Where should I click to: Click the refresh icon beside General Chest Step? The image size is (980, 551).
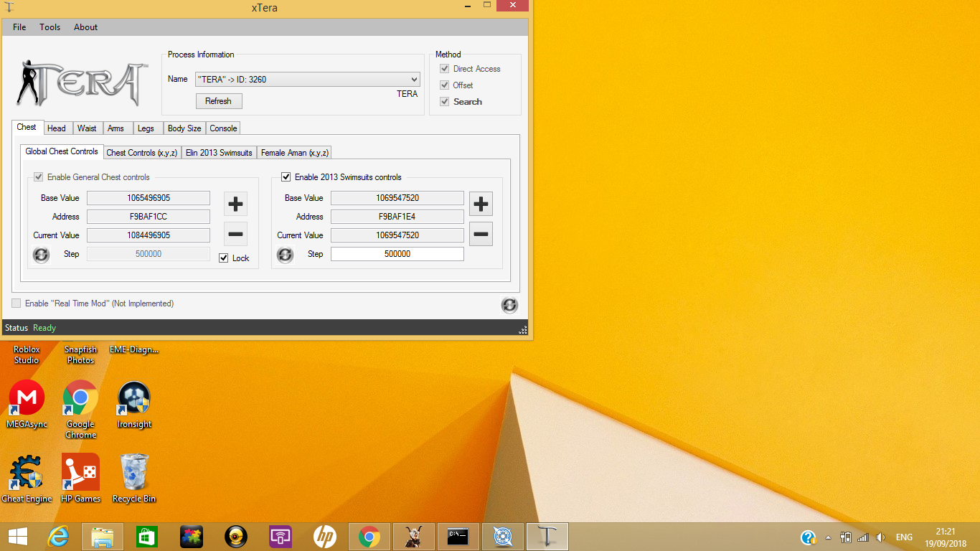coord(42,255)
